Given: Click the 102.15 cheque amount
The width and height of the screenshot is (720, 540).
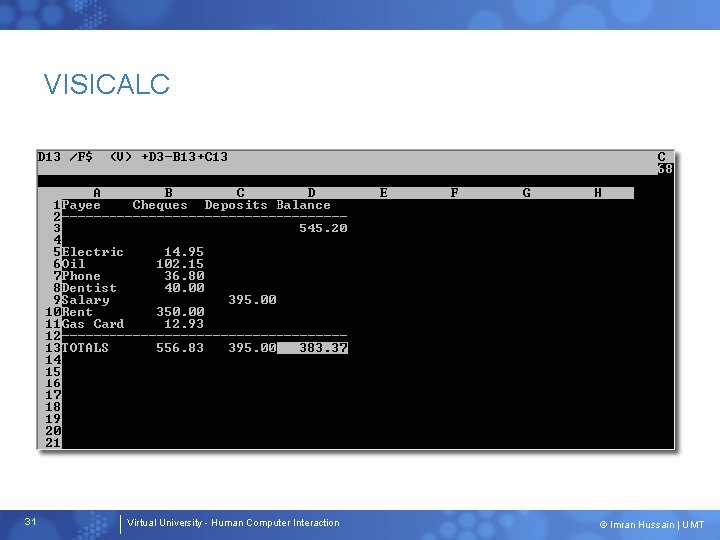Looking at the screenshot, I should point(180,264).
